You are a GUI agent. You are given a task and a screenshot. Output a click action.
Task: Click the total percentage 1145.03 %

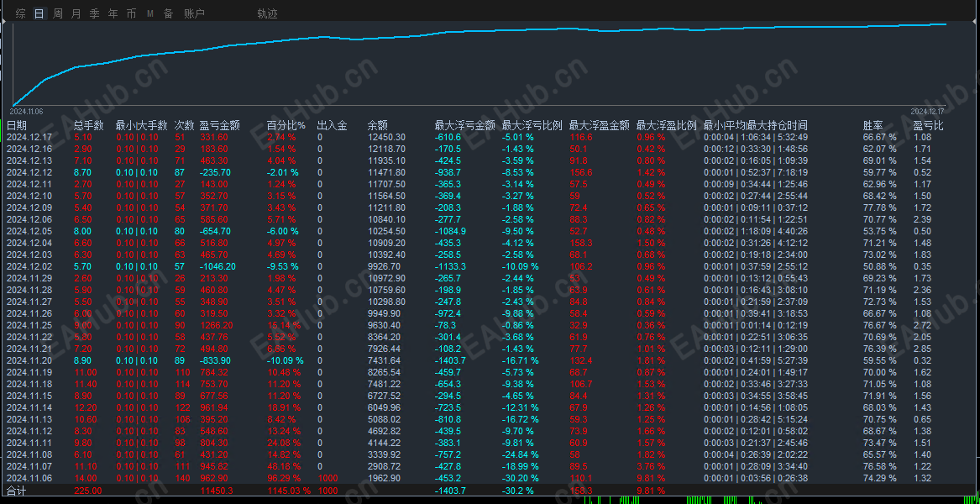coord(289,491)
